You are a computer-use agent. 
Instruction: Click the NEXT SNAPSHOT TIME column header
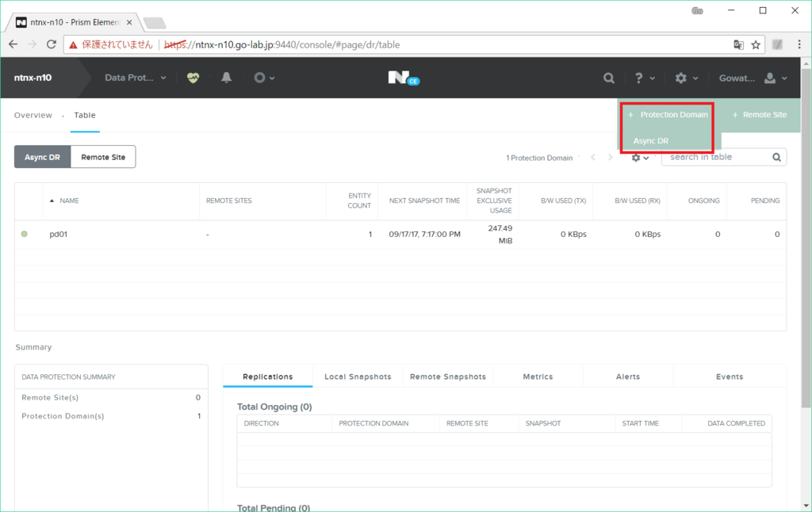424,201
